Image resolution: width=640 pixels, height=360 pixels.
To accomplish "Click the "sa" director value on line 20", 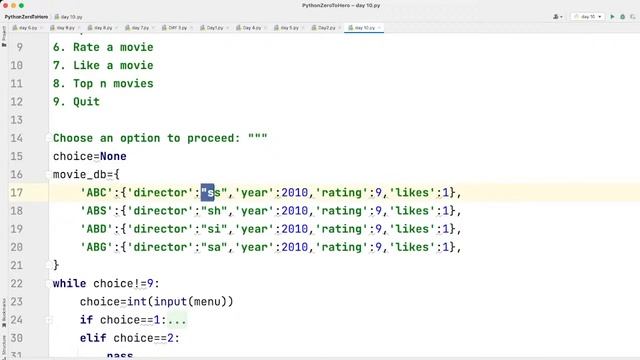I will coord(214,247).
